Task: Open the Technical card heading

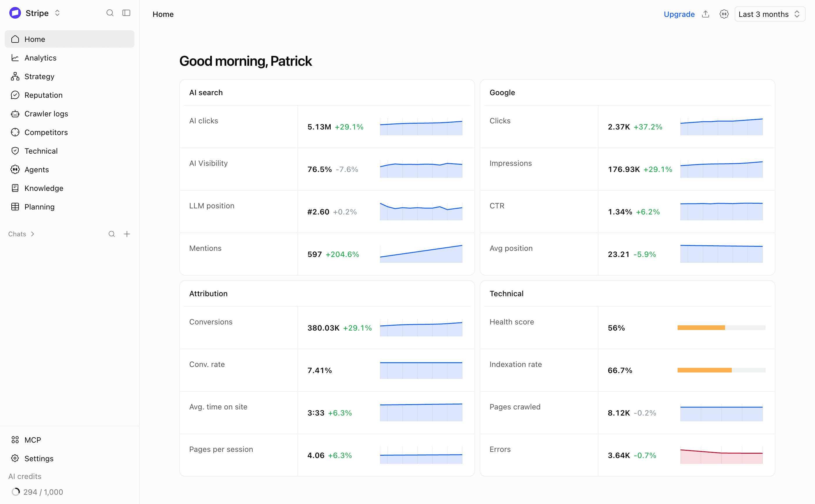Action: click(506, 294)
